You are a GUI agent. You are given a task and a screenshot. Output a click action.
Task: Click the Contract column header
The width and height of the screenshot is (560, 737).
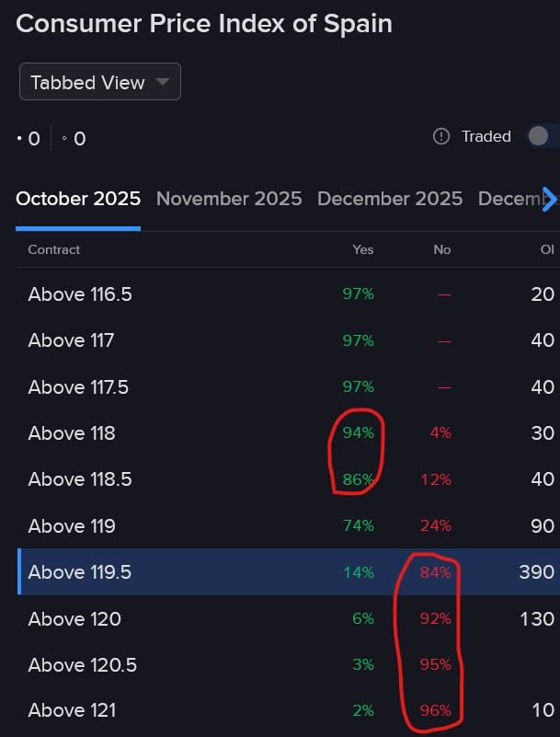click(x=51, y=249)
